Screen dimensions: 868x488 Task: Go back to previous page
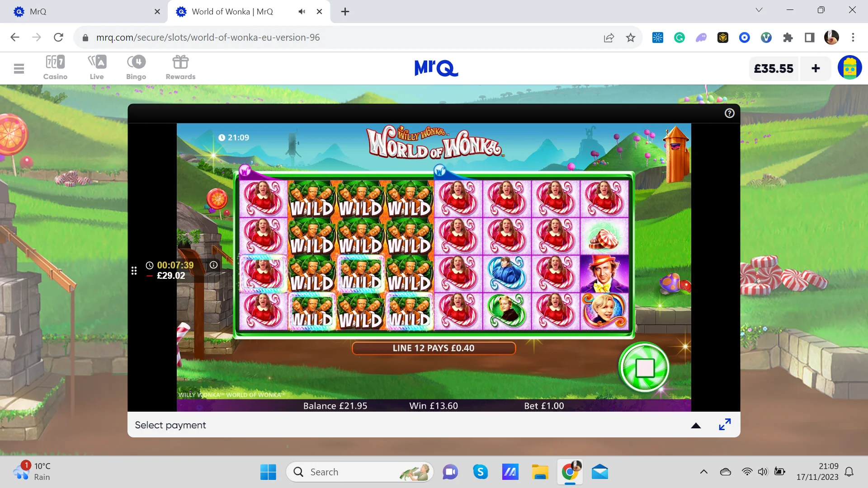point(15,38)
